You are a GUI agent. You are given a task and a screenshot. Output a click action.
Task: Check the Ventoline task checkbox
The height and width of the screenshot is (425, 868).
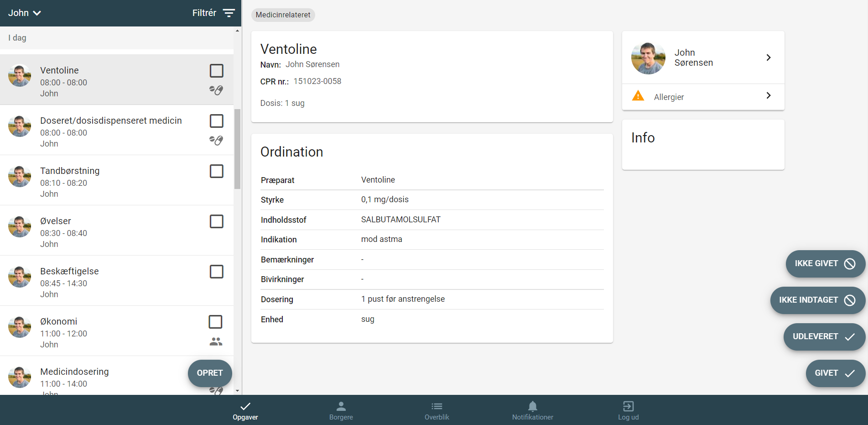[216, 71]
